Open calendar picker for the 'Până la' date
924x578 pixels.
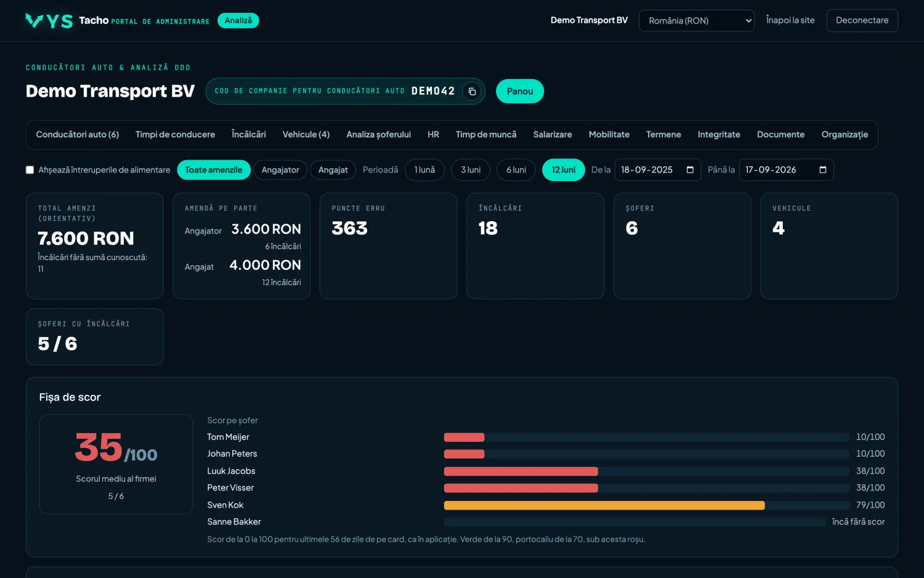(822, 170)
